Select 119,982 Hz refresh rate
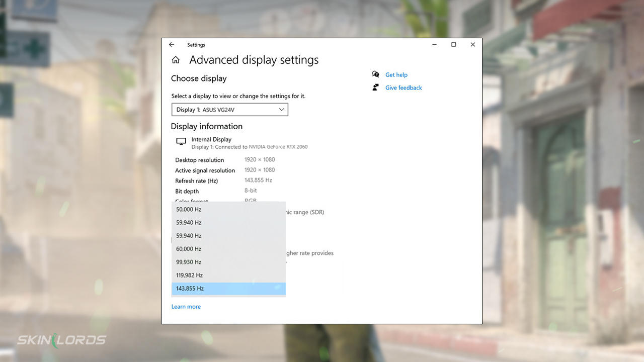The image size is (644, 362). 228,275
